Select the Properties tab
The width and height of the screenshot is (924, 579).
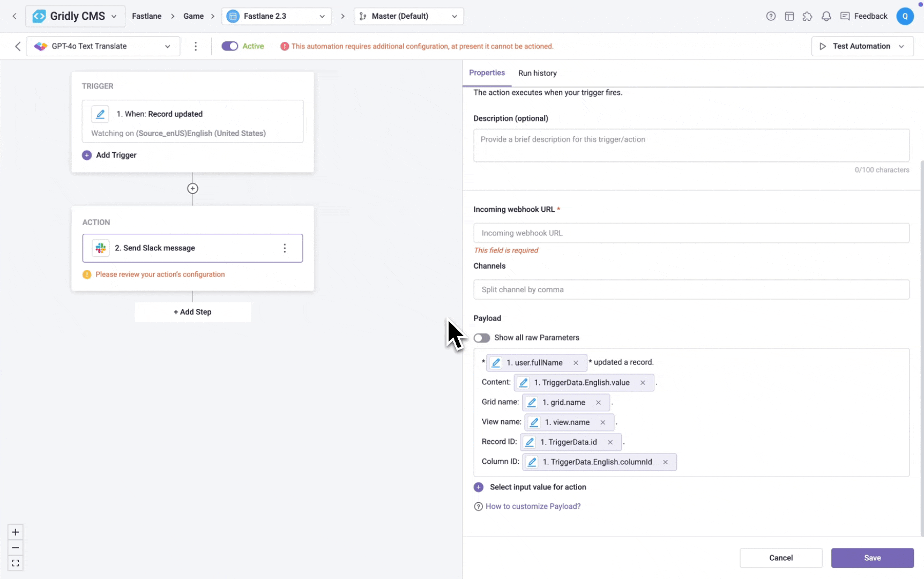click(x=487, y=73)
